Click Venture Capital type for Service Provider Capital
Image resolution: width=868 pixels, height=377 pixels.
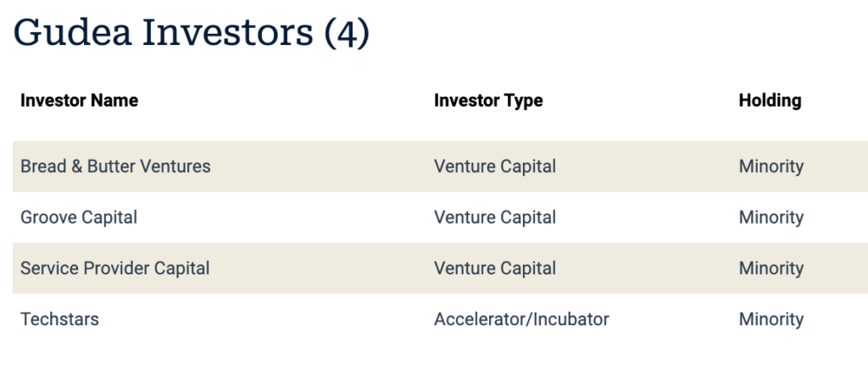[495, 269]
